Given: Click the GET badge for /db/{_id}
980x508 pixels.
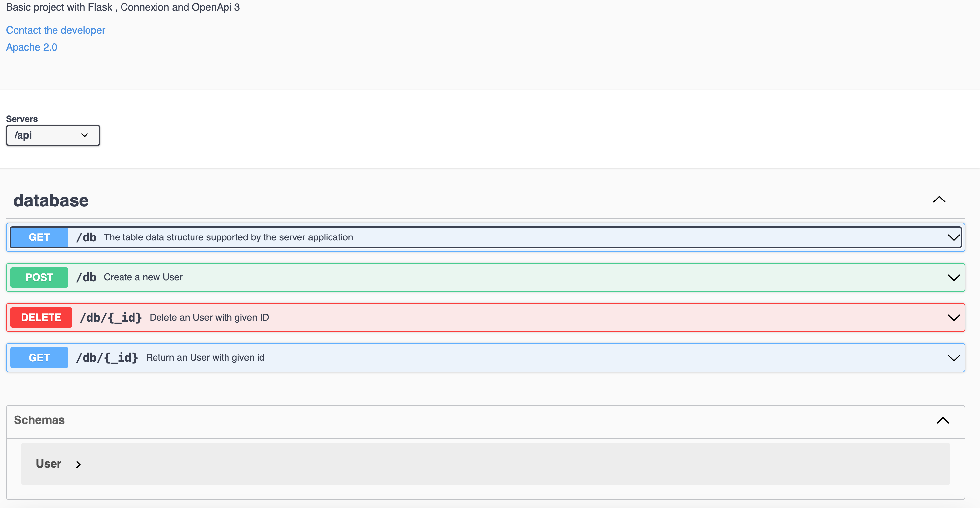Looking at the screenshot, I should tap(39, 358).
